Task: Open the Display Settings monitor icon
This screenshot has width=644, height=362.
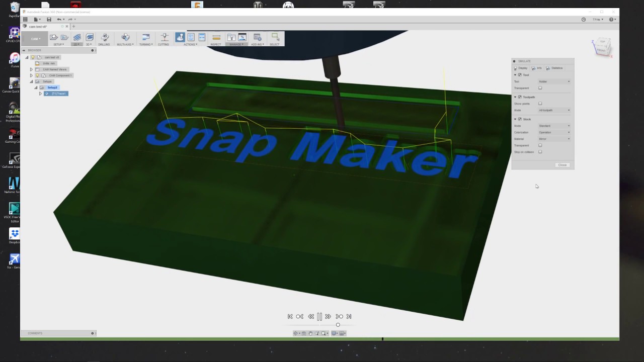Action: tap(334, 333)
